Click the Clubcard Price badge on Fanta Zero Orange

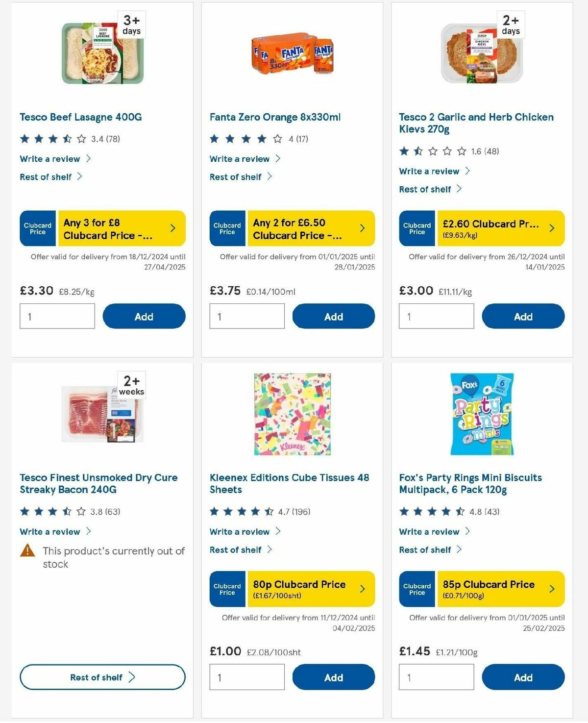(x=227, y=228)
